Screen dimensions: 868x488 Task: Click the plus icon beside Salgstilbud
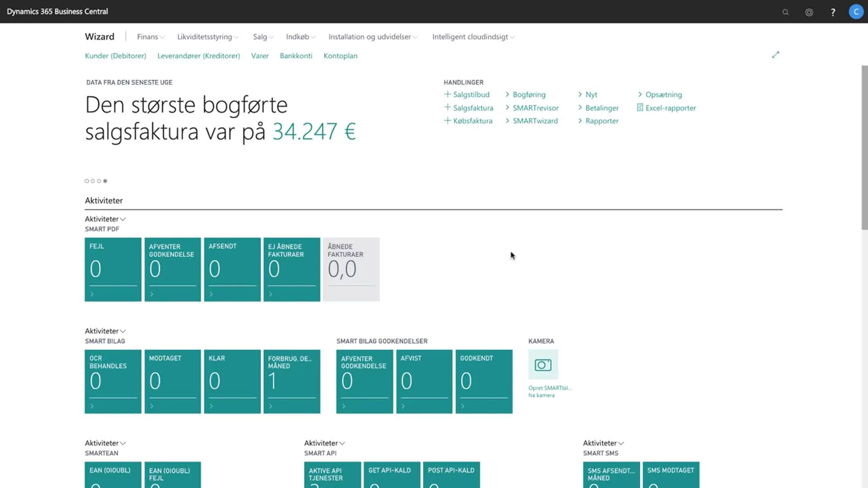(447, 94)
